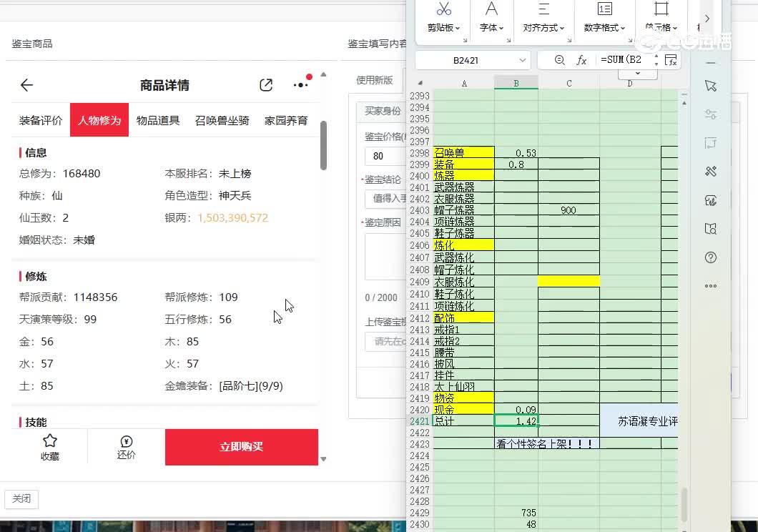Image resolution: width=758 pixels, height=532 pixels.
Task: Open the help question mark icon in sidebar
Action: tap(710, 257)
